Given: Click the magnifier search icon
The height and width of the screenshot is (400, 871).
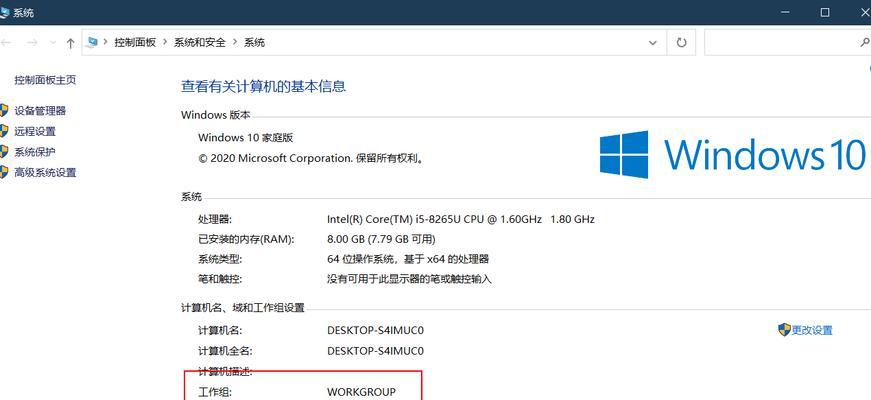Looking at the screenshot, I should point(865,43).
